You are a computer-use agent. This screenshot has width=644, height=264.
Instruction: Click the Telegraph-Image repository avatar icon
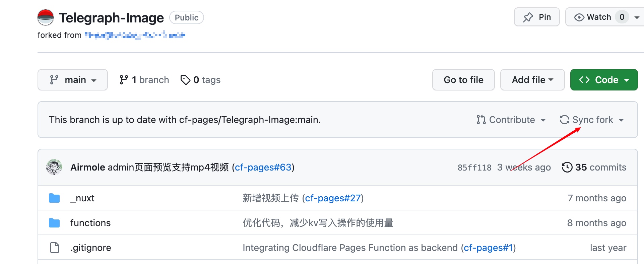point(46,17)
